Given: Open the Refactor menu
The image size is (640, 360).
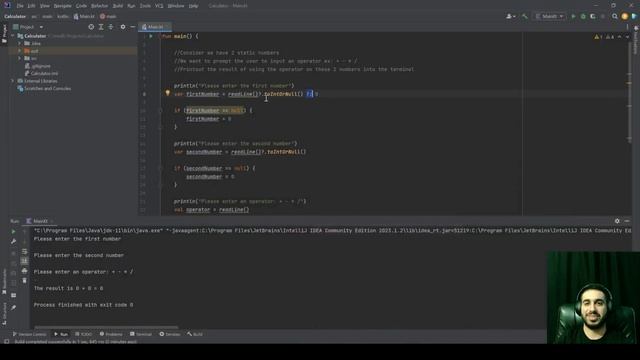Looking at the screenshot, I should click(x=99, y=6).
